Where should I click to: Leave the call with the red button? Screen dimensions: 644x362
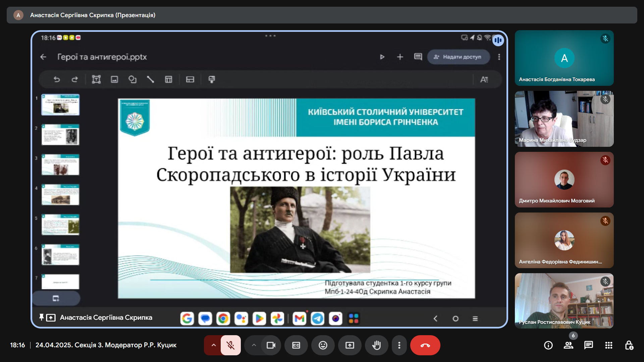425,345
